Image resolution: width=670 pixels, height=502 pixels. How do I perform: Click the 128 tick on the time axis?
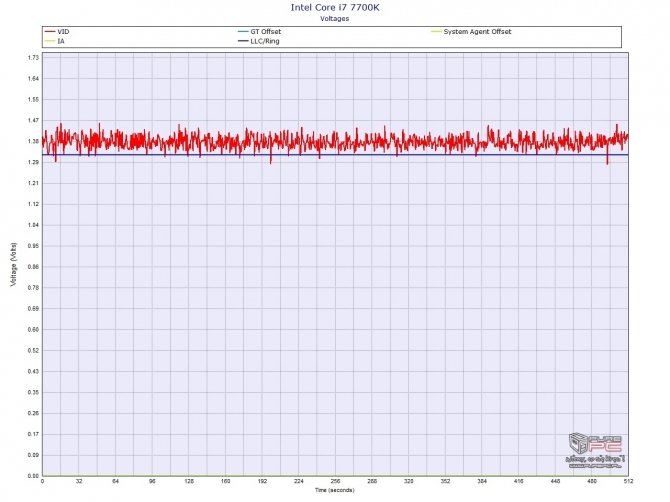[188, 482]
